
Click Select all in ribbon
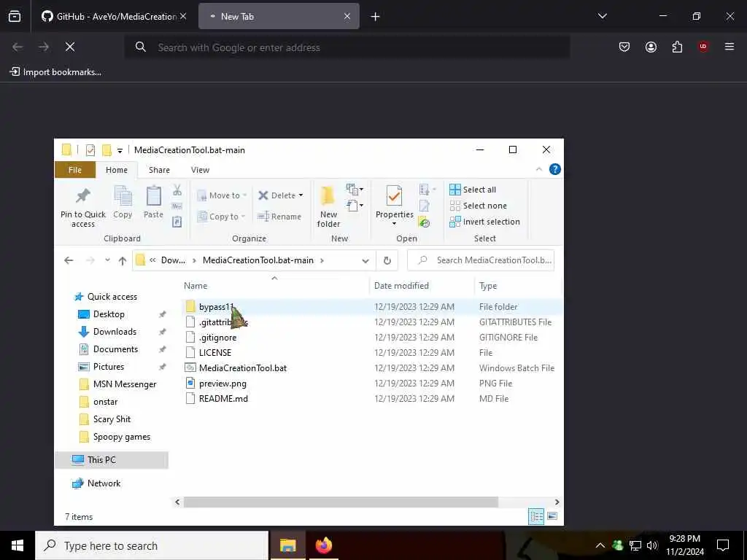[x=473, y=190]
